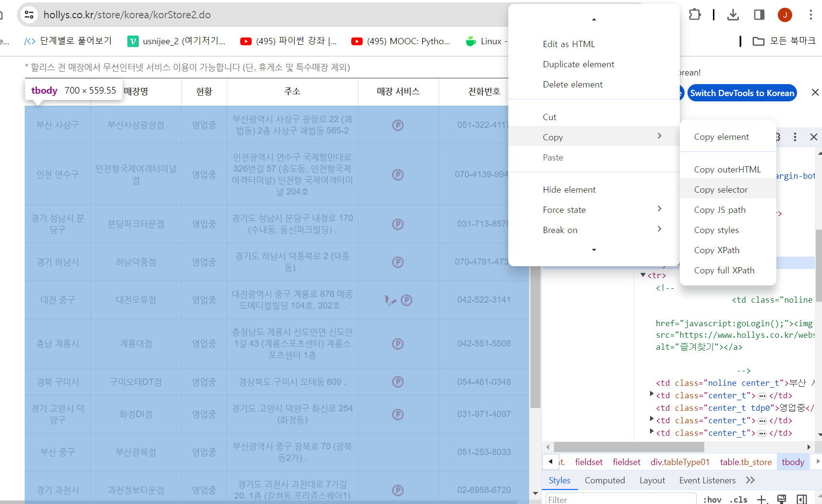
Task: Toggle the .cls element classes panel
Action: click(x=738, y=500)
